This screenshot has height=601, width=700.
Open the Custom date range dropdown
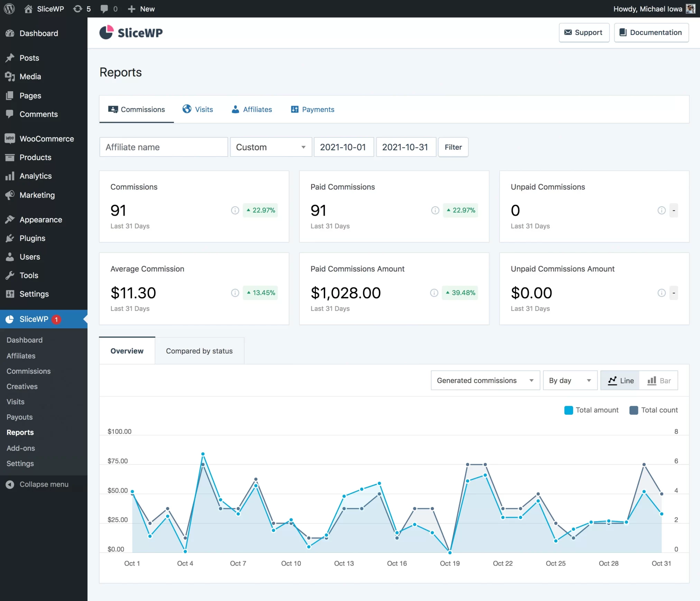271,147
